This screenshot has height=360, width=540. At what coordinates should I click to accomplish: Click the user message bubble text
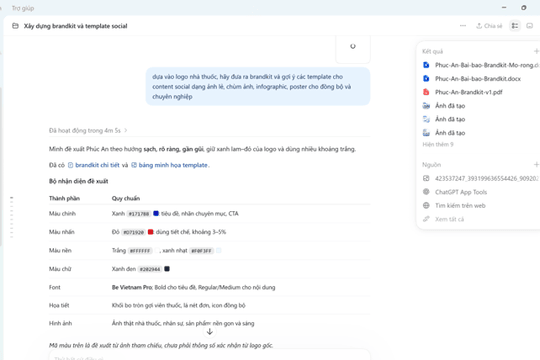[258, 86]
